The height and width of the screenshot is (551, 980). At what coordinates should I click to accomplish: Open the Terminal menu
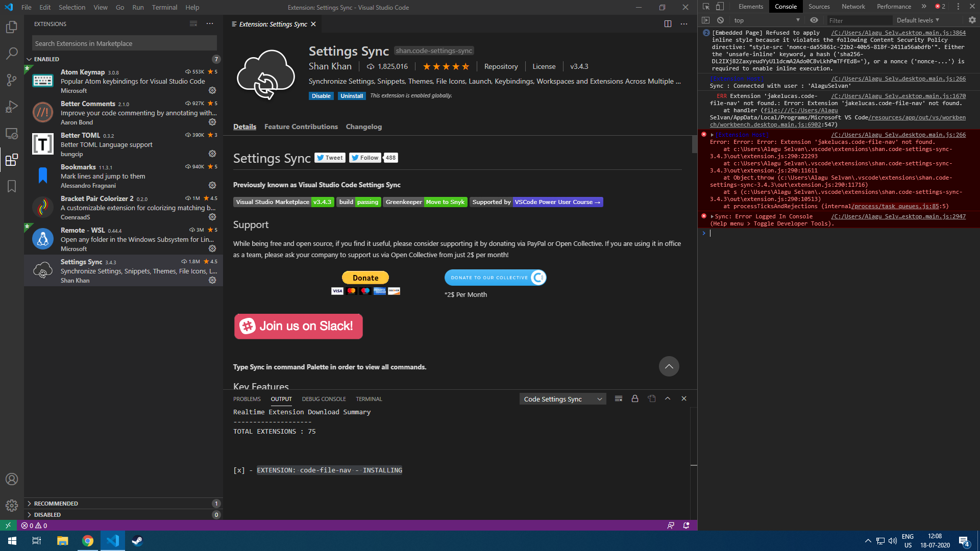pos(164,7)
